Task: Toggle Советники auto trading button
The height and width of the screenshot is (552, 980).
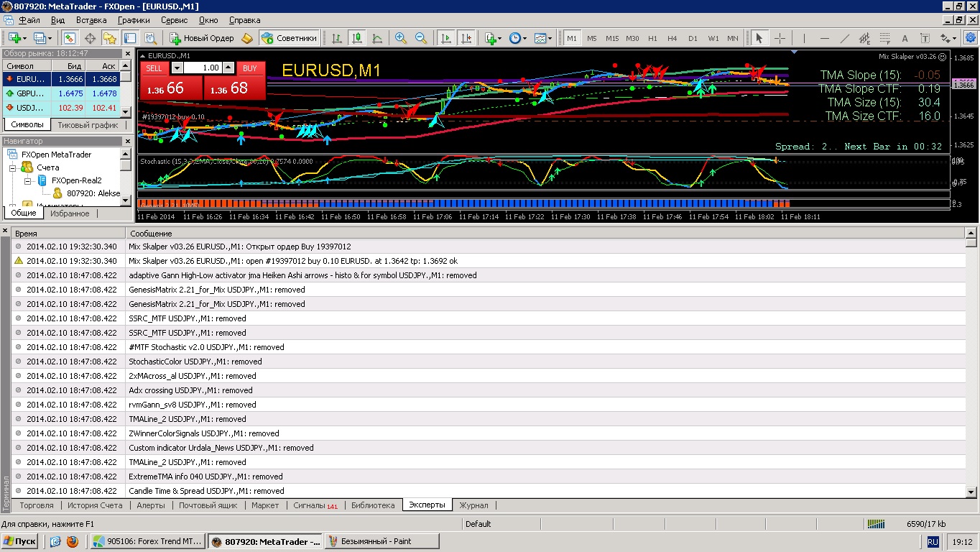Action: coord(289,38)
